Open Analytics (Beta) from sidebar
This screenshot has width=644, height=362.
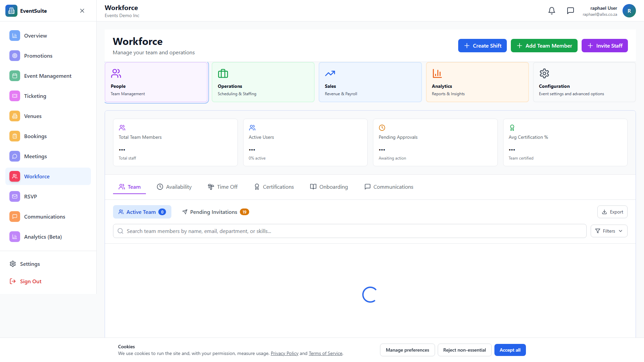coord(43,237)
